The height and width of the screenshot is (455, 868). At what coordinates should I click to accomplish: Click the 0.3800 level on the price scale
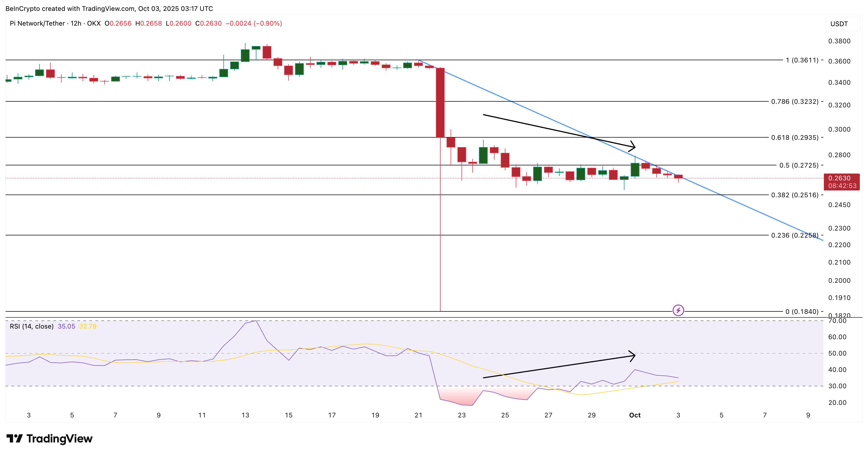pos(839,41)
